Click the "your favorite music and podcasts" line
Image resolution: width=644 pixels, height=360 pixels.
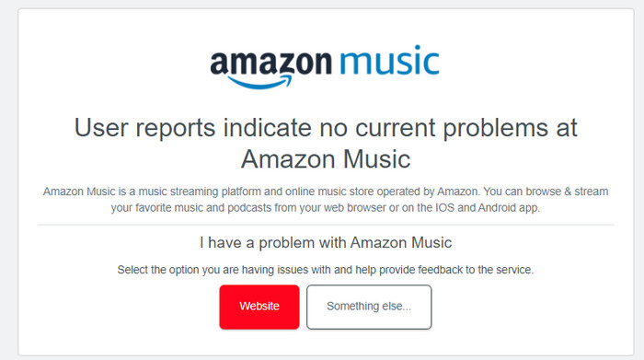pyautogui.click(x=326, y=208)
